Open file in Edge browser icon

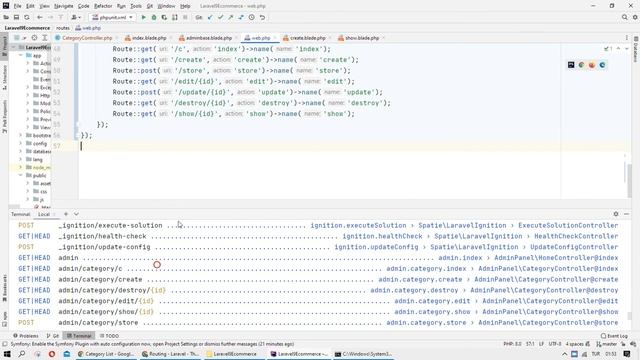click(602, 65)
